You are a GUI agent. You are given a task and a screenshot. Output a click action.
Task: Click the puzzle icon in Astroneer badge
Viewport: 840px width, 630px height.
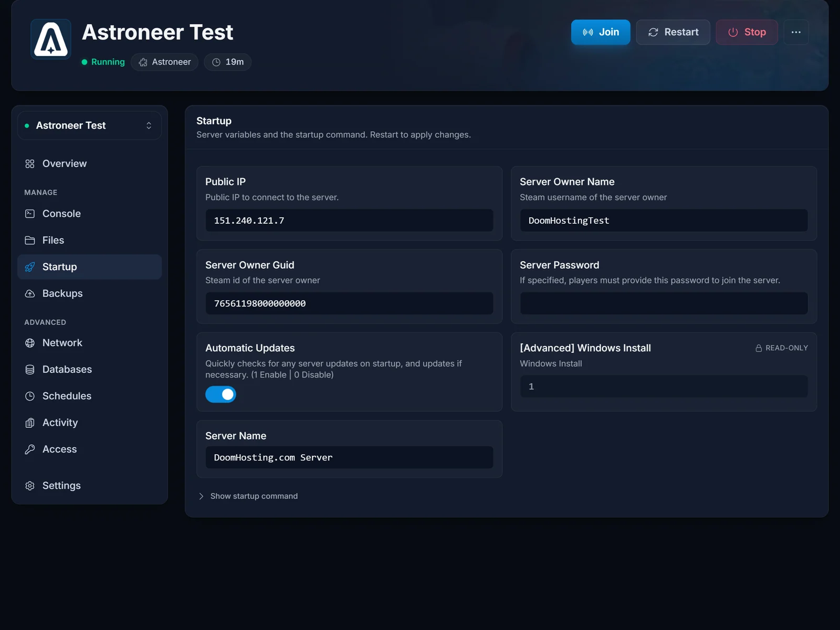click(143, 62)
